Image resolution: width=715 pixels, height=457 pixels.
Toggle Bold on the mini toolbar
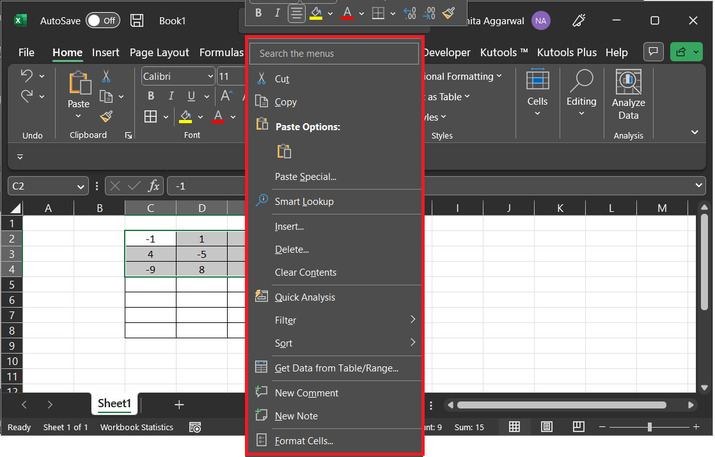pyautogui.click(x=259, y=13)
